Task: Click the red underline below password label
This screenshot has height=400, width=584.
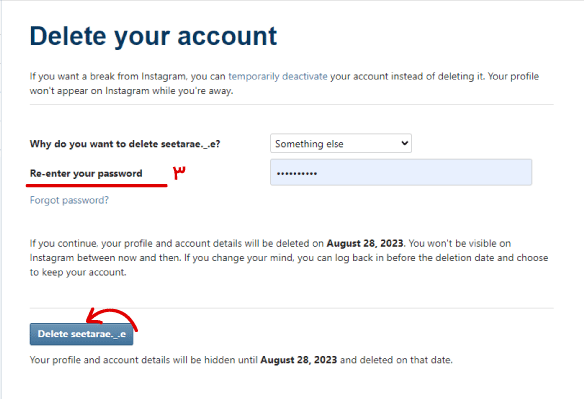Action: (x=96, y=185)
